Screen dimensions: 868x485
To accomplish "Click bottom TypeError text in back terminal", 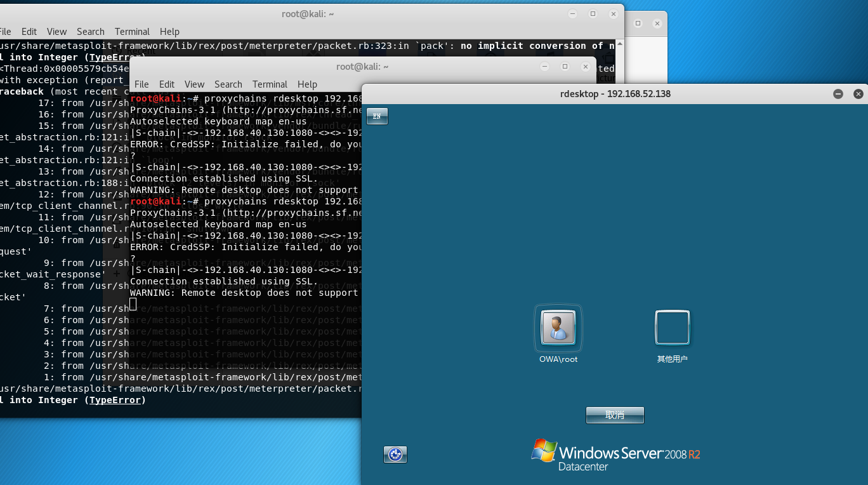I will (115, 400).
